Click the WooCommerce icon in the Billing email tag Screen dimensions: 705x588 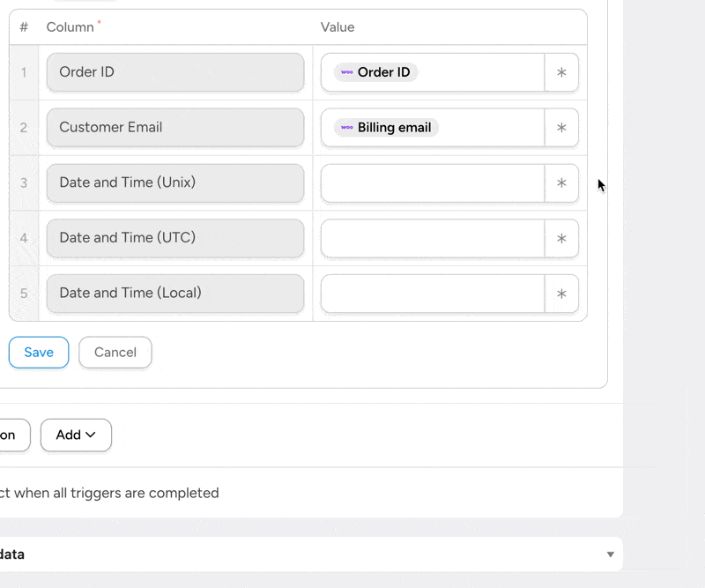pos(347,128)
